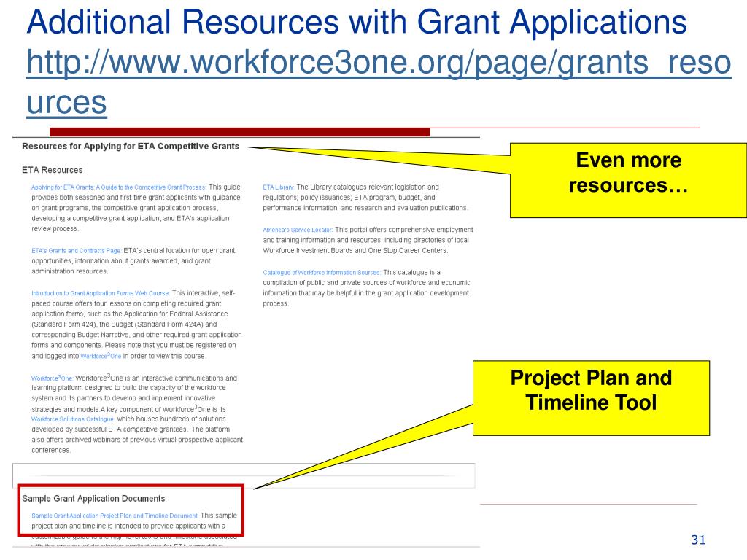Select 'Sample Grant Application Documents' heading
The width and height of the screenshot is (747, 560).
point(93,499)
